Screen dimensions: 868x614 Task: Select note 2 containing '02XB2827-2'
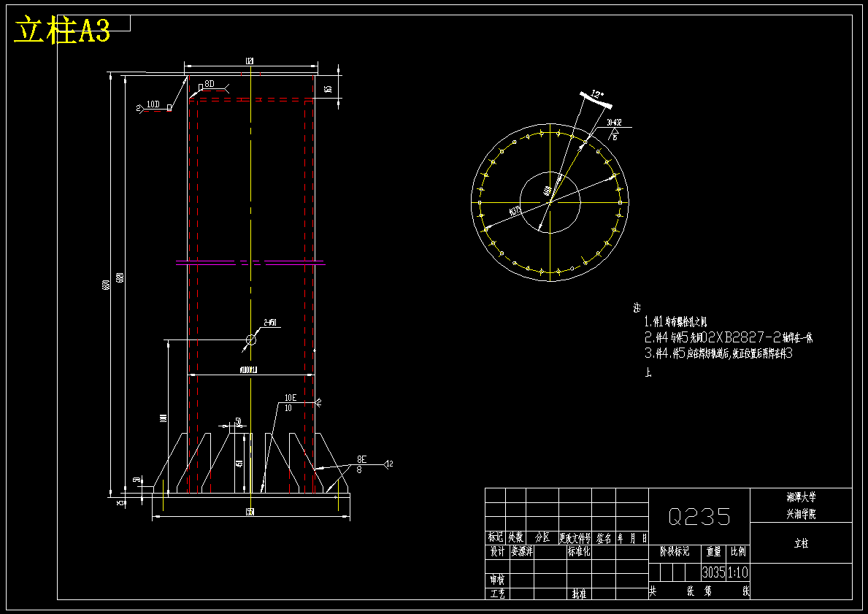click(729, 337)
